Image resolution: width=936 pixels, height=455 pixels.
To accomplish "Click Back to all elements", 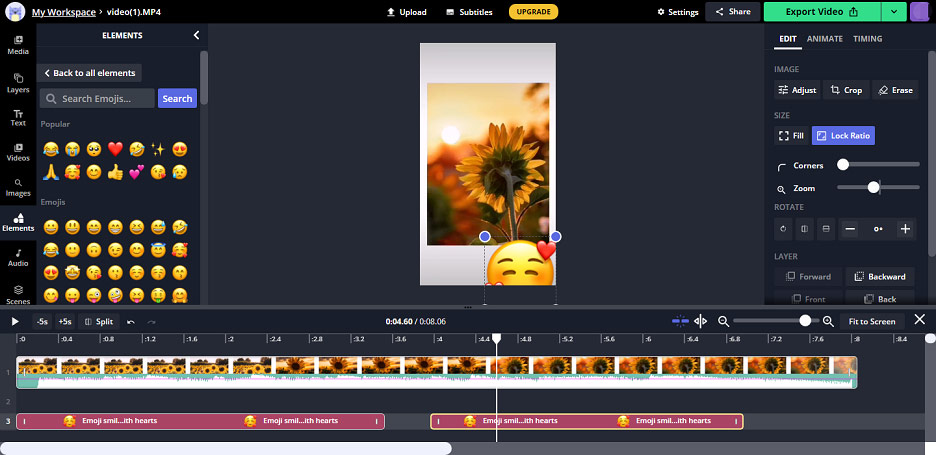I will point(89,73).
